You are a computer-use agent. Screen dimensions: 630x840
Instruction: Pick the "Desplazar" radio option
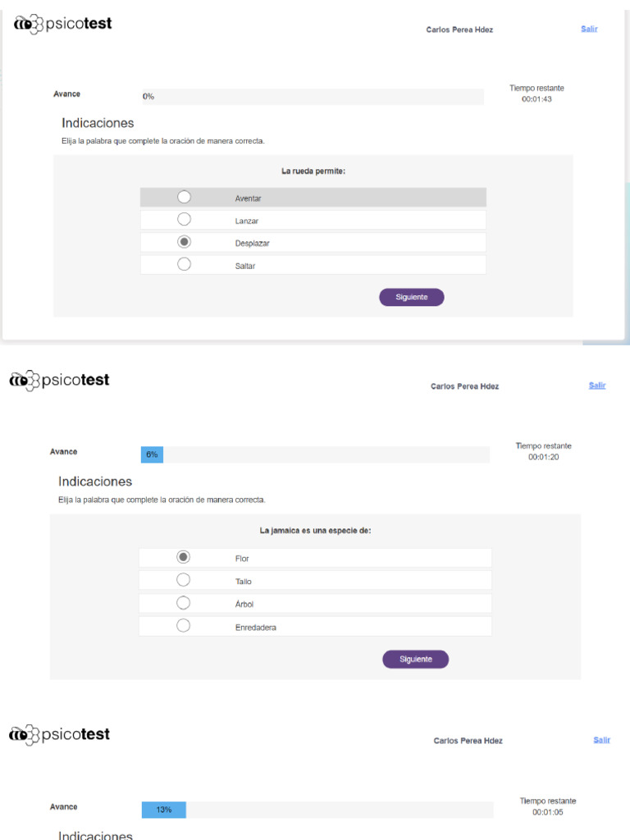185,242
